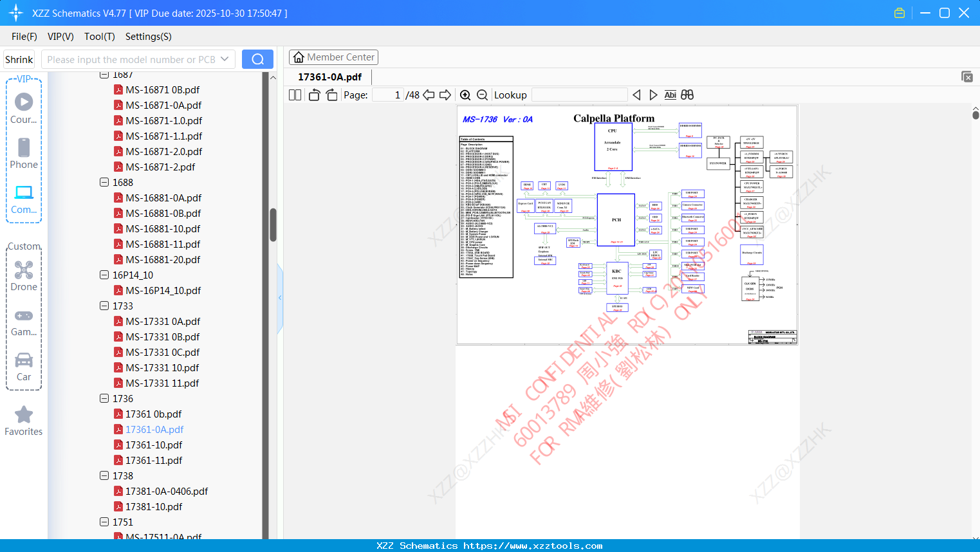The height and width of the screenshot is (552, 980).
Task: Open MS-16871-2.0.pdf
Action: coord(164,151)
